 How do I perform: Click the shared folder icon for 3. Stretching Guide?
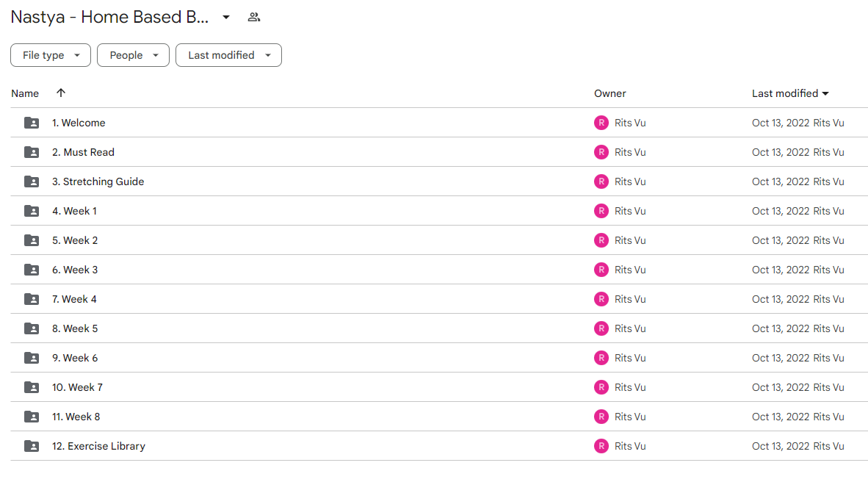pos(32,181)
